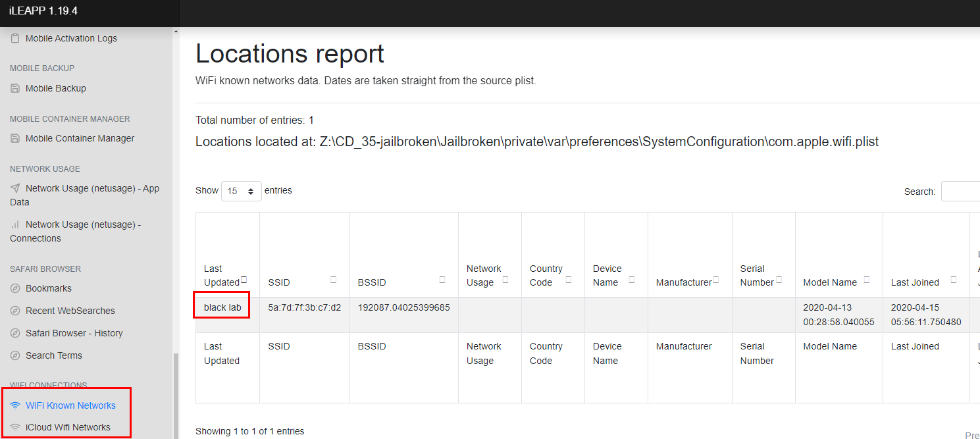Click the compass icon beside Recent WebSearches
Screen dimensions: 980x439
pos(15,311)
